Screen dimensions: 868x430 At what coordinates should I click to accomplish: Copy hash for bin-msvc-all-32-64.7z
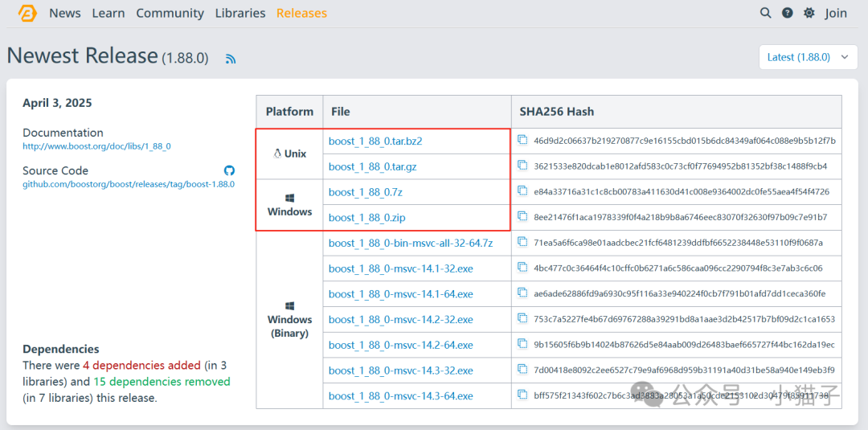(x=522, y=242)
